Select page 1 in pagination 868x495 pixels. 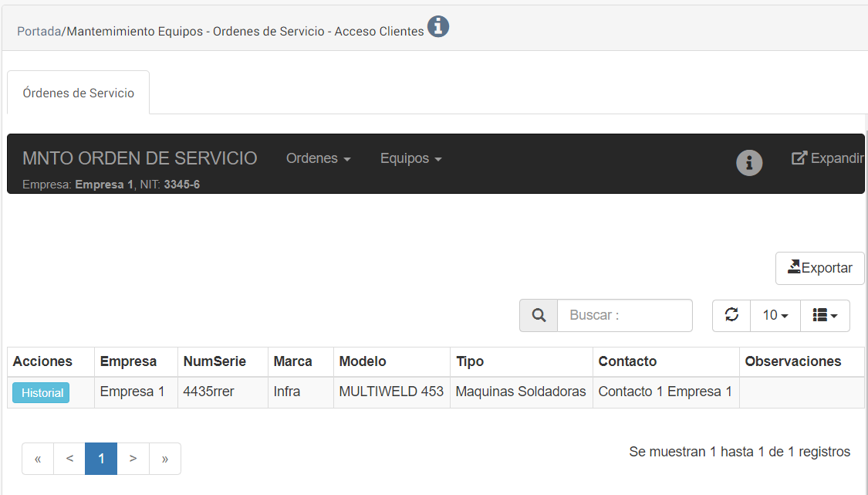101,459
